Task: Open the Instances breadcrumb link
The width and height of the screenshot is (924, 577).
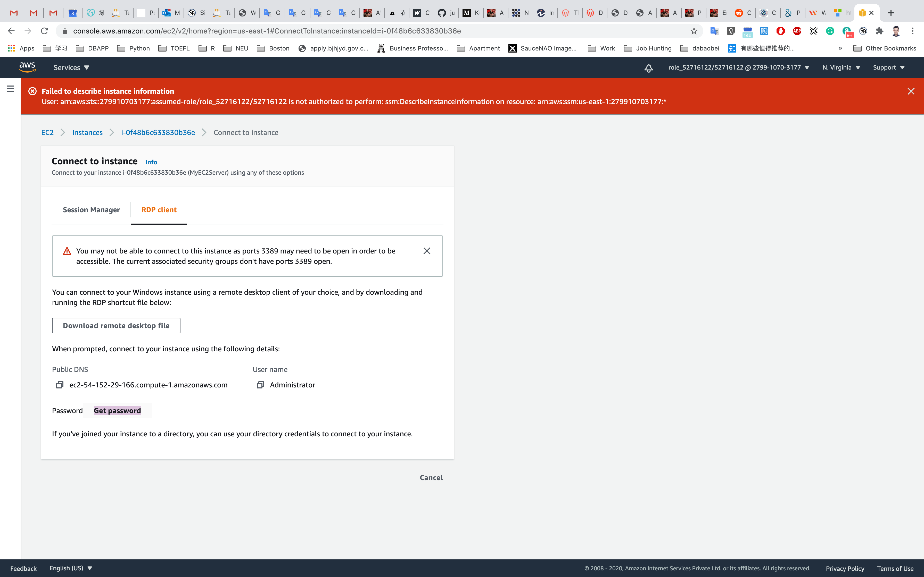Action: pos(87,132)
